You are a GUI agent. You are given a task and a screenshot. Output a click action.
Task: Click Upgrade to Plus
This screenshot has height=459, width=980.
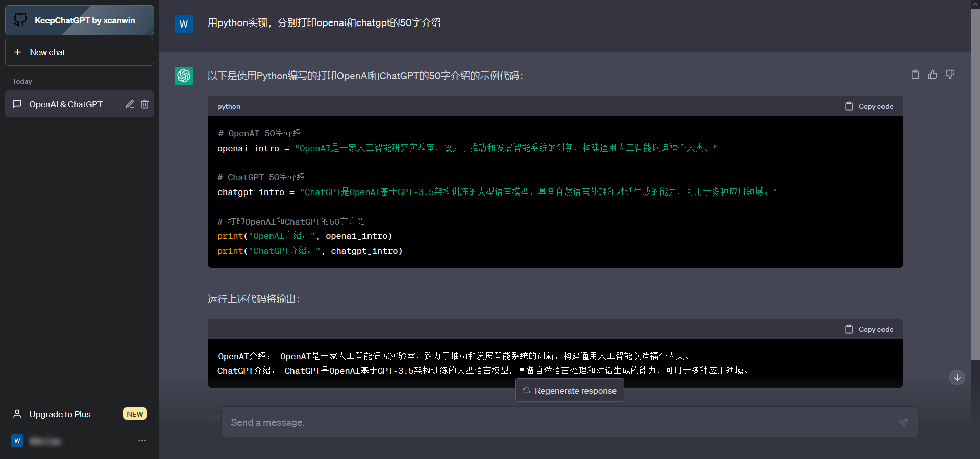click(x=80, y=414)
